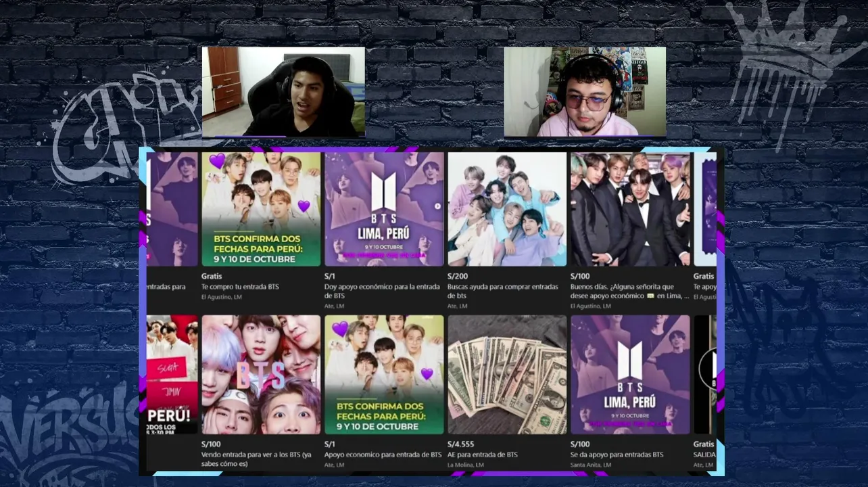Click the 'S/100' price above 'Buenos días'
868x487 pixels.
[x=580, y=276]
